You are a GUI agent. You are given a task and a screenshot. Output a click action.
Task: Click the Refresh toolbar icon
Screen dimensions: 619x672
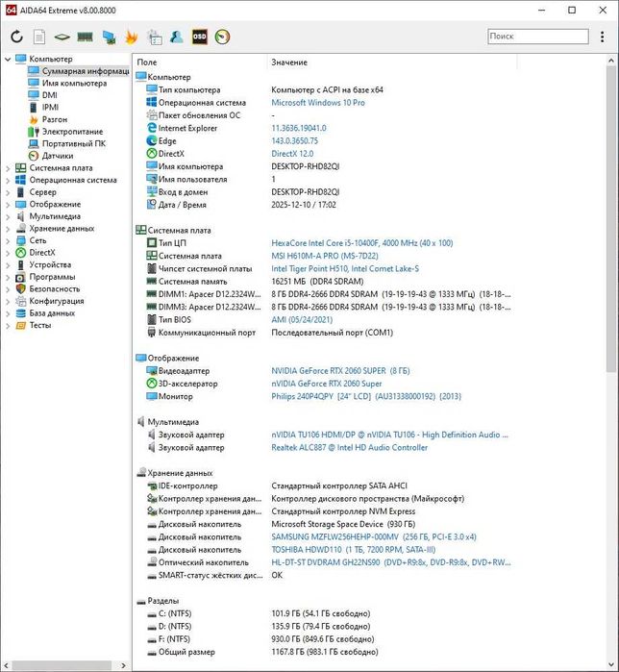(x=16, y=37)
